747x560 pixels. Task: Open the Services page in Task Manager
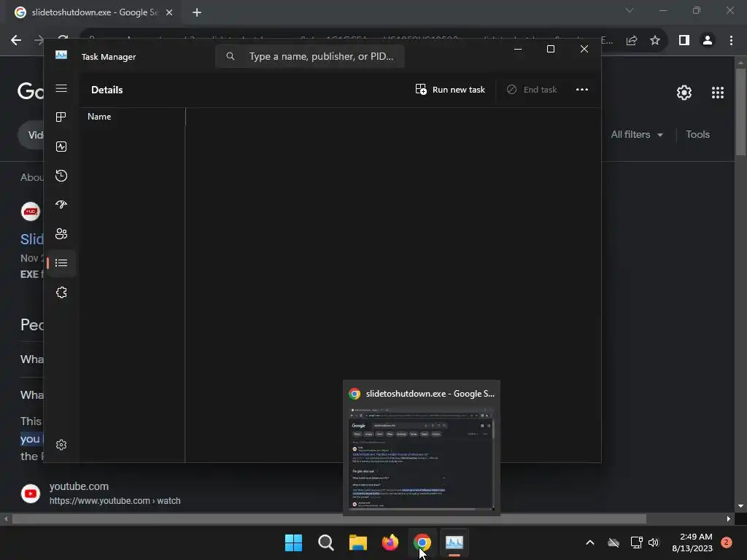[x=61, y=292]
